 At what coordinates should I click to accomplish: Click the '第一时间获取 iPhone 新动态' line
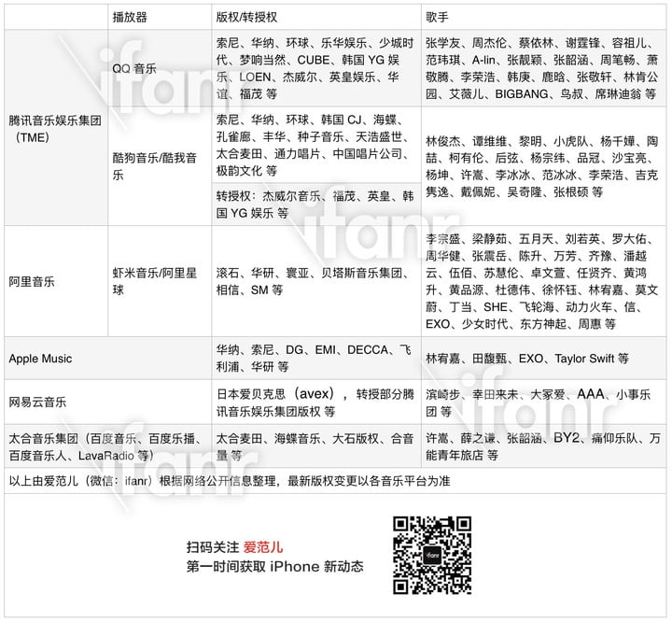coord(274,567)
